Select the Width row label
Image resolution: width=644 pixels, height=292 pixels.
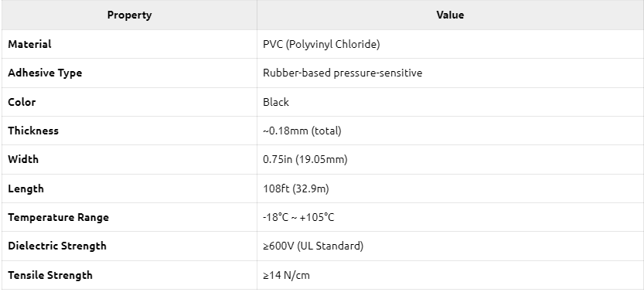(23, 159)
